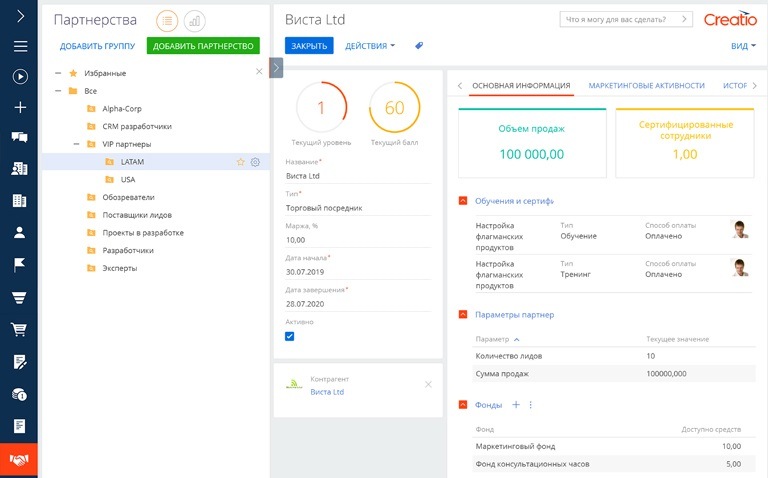
Task: Edit the Дата начала field
Action: [x=358, y=271]
